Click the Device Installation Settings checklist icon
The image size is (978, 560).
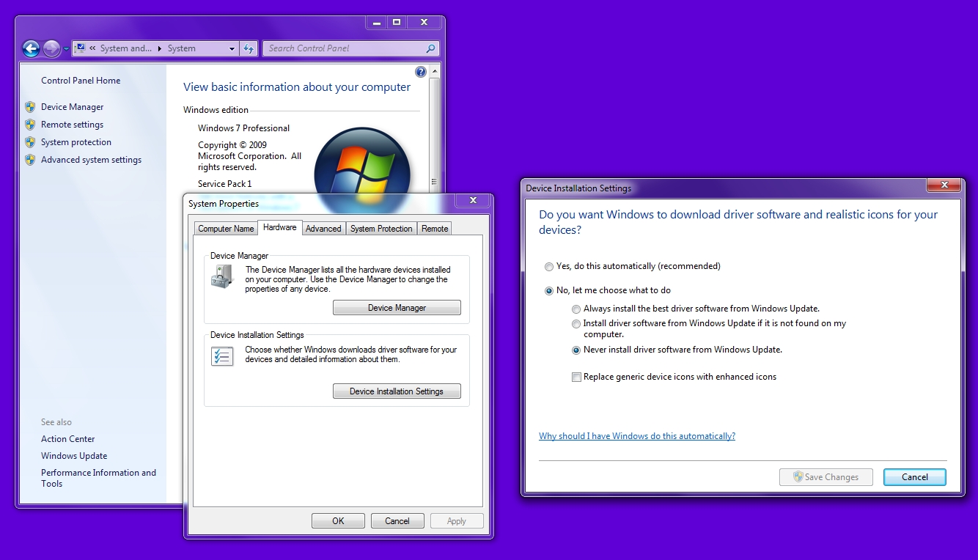pyautogui.click(x=222, y=356)
